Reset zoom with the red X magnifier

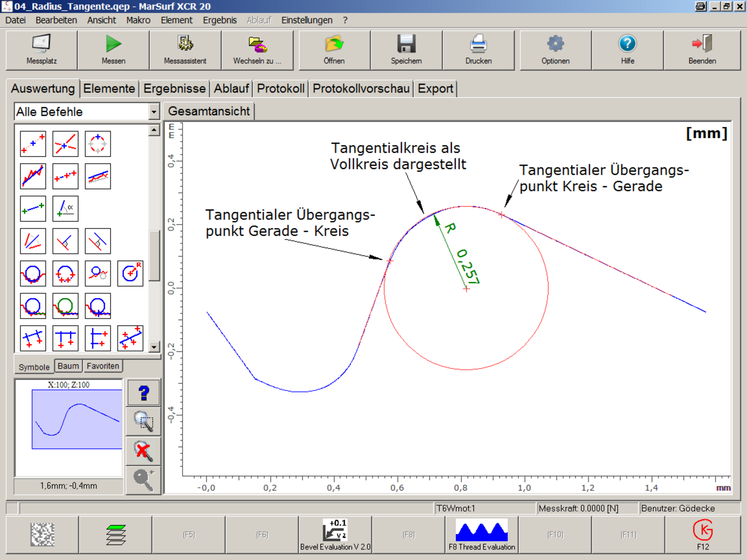pyautogui.click(x=144, y=451)
